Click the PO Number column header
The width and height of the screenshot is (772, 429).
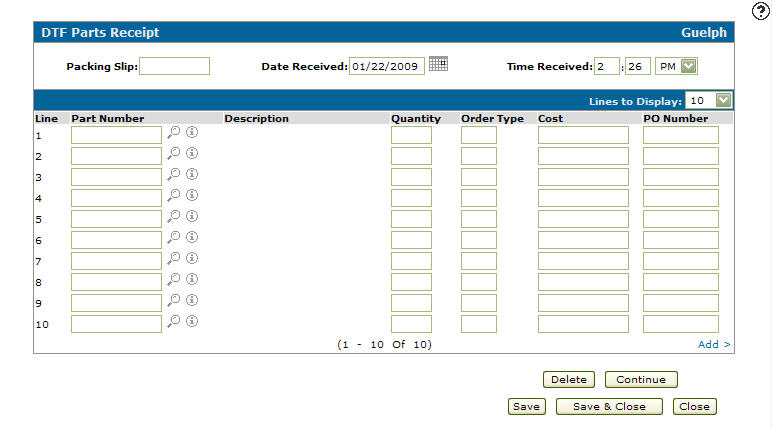pyautogui.click(x=676, y=118)
